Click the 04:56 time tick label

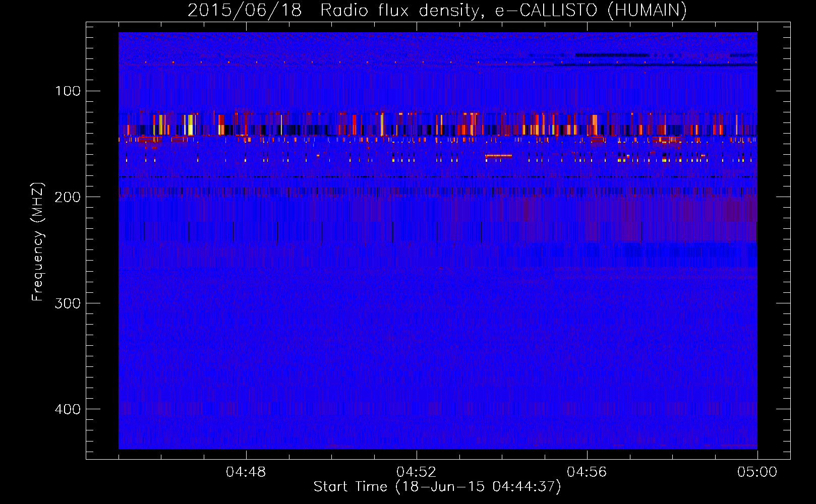pos(587,472)
